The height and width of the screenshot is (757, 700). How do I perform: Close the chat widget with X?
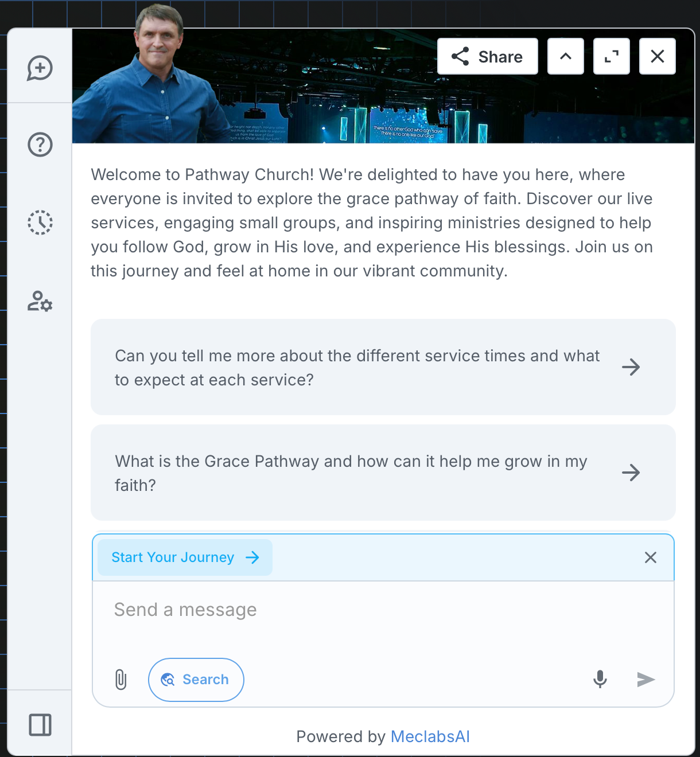click(658, 56)
